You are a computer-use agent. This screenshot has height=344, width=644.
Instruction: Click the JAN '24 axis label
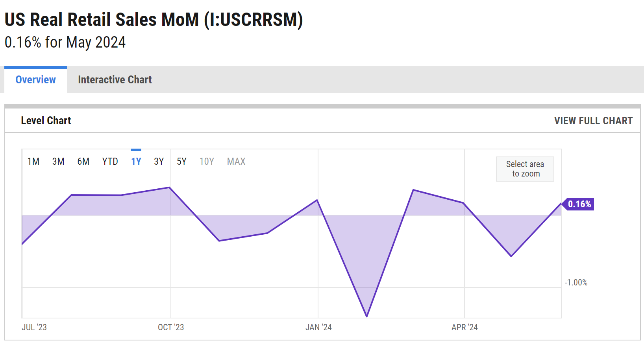[x=318, y=327]
